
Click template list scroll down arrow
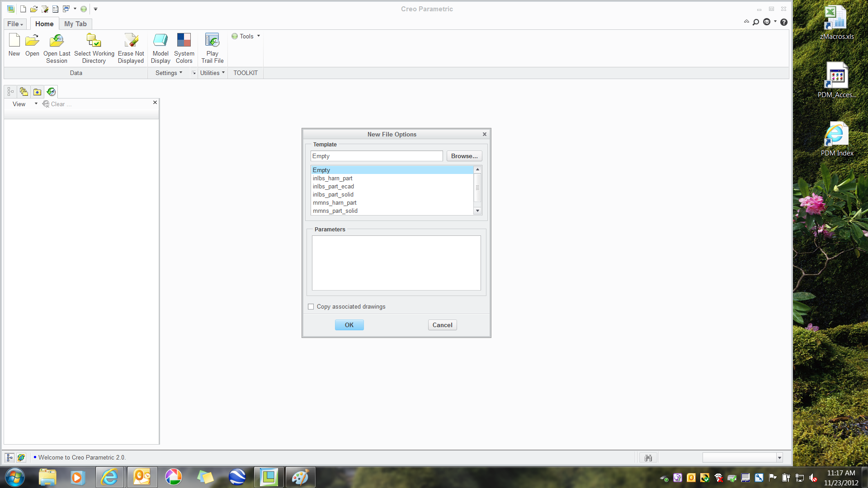click(x=477, y=211)
